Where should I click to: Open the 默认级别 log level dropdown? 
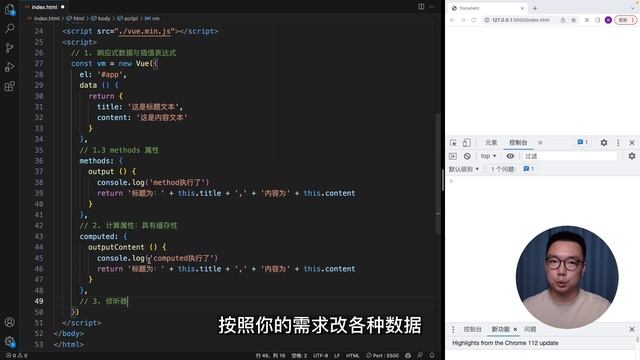point(464,169)
